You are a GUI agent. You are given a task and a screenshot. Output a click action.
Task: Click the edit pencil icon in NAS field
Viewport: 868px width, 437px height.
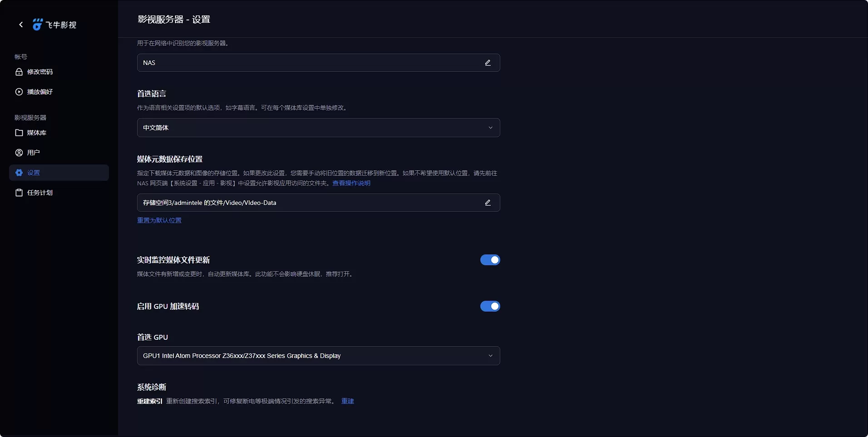488,63
